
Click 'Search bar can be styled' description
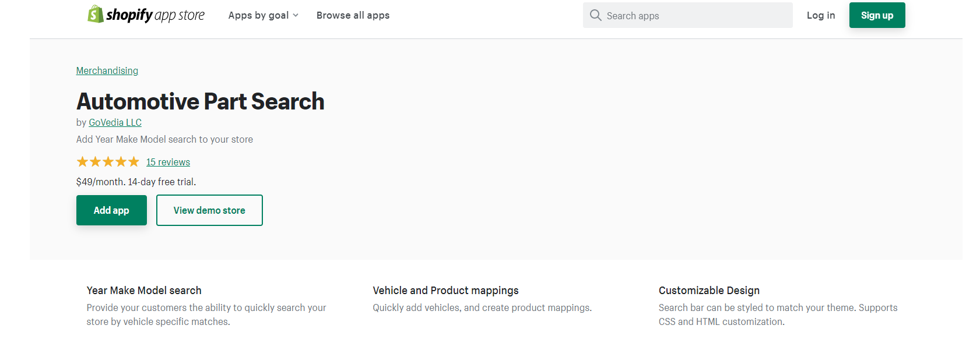(x=778, y=314)
